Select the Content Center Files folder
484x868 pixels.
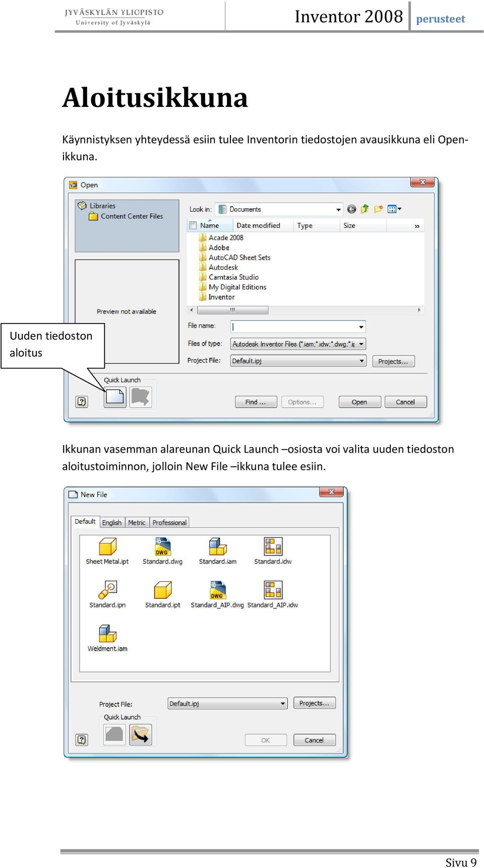click(126, 216)
